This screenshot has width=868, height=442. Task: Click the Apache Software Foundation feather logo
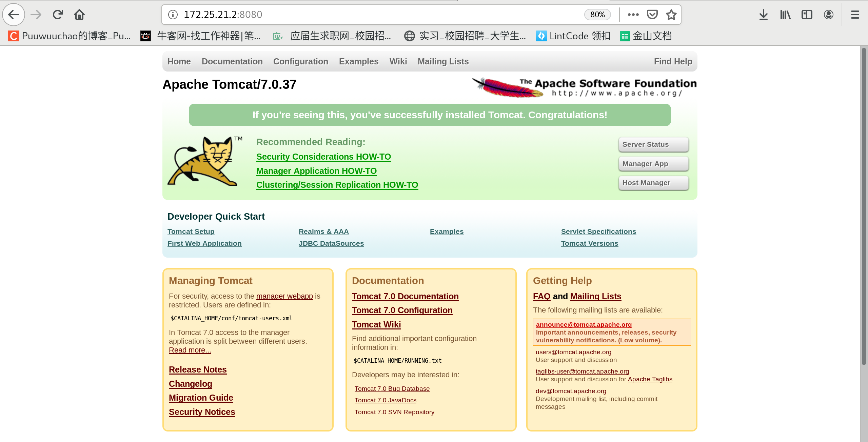[585, 87]
